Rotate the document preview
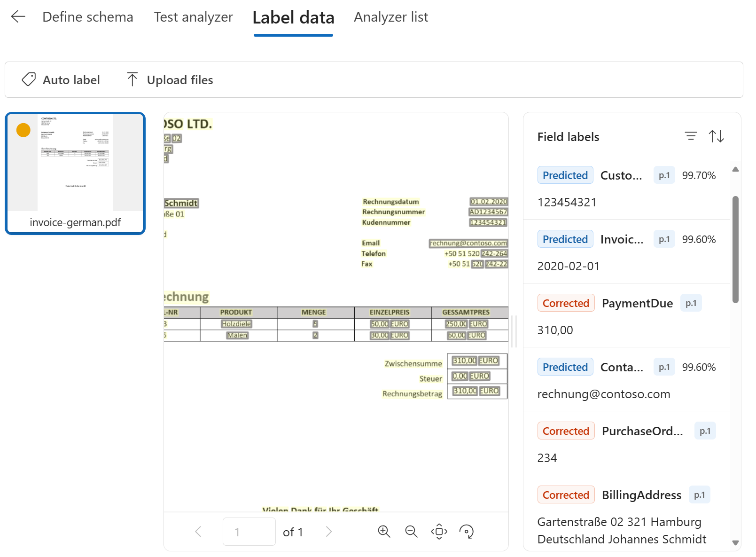The height and width of the screenshot is (557, 756). 466,532
